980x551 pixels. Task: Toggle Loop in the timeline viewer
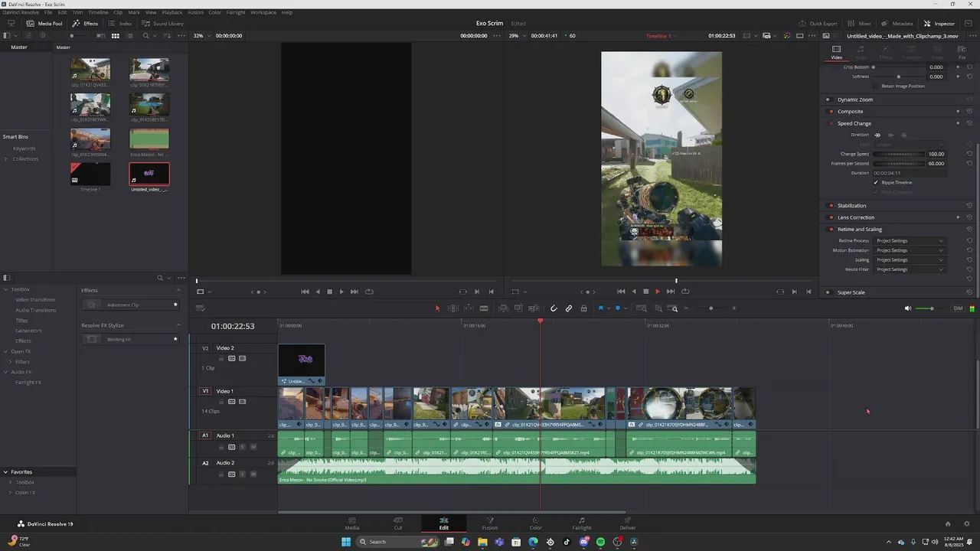tap(685, 292)
